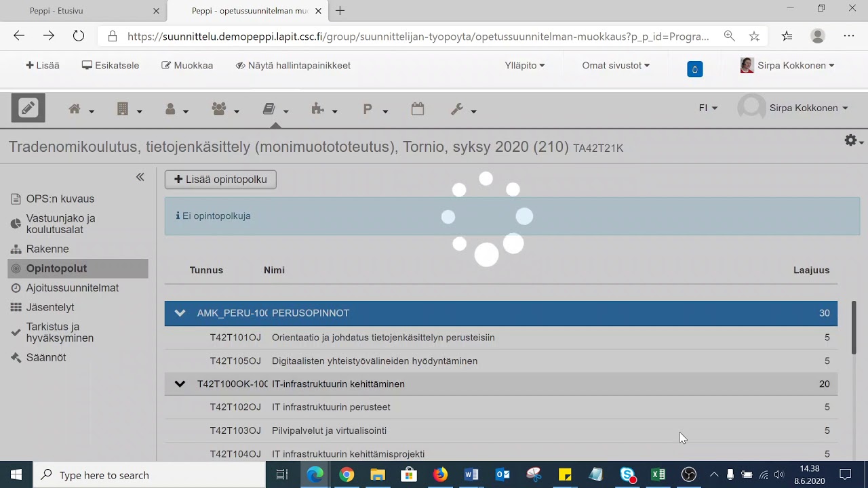Viewport: 868px width, 488px height.
Task: Open the wrench tools icon menu
Action: [463, 109]
